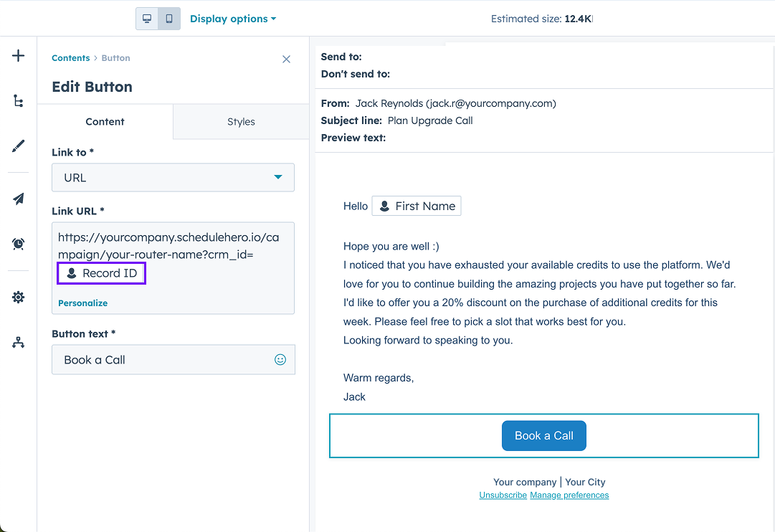Select the Content tab
This screenshot has height=532, width=775.
tap(105, 121)
